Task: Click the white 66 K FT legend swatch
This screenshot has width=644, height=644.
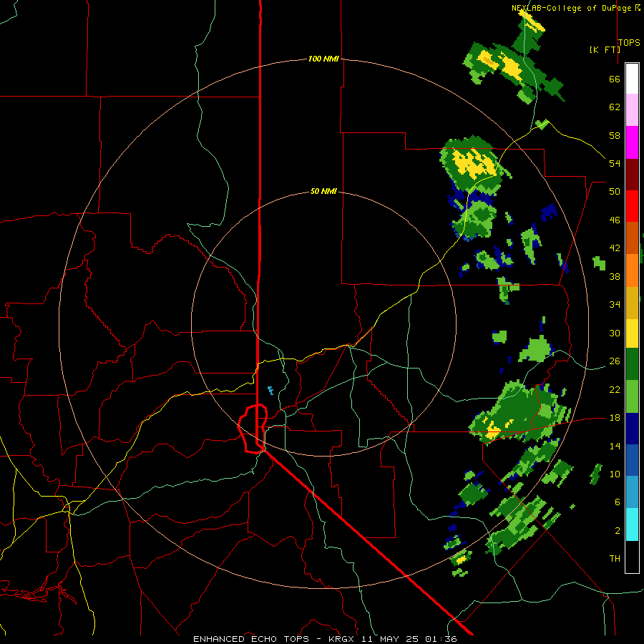Action: click(632, 79)
